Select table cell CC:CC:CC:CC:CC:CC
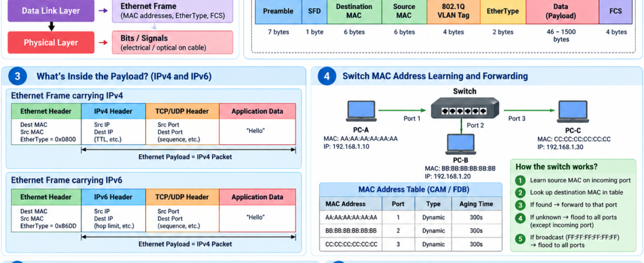The image size is (644, 263). click(x=351, y=244)
